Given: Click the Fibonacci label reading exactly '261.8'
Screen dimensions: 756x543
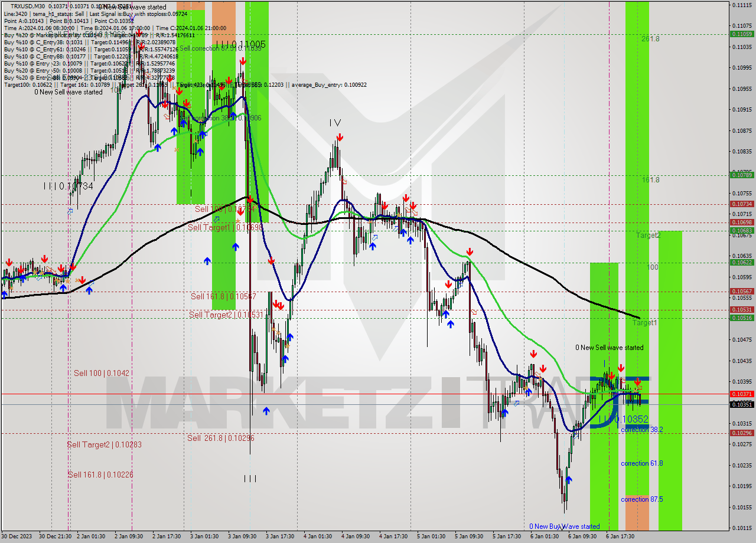Looking at the screenshot, I should coord(651,39).
